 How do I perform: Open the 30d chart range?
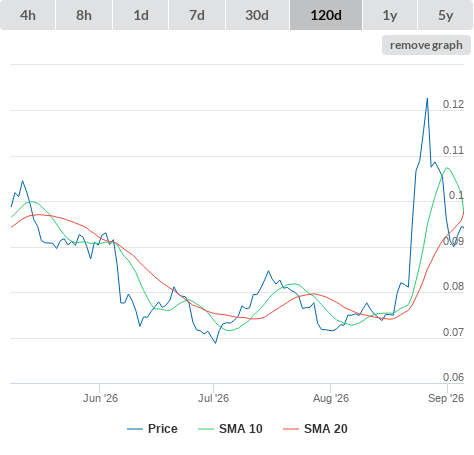coord(257,15)
